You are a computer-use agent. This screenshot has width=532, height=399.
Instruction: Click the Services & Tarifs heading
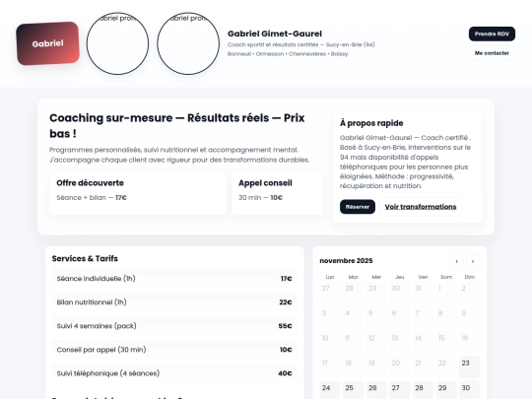85,258
